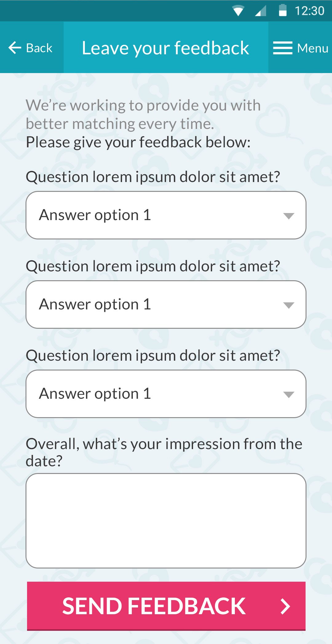Tap the 12:30 clock in status bar
332x644 pixels.
point(309,11)
